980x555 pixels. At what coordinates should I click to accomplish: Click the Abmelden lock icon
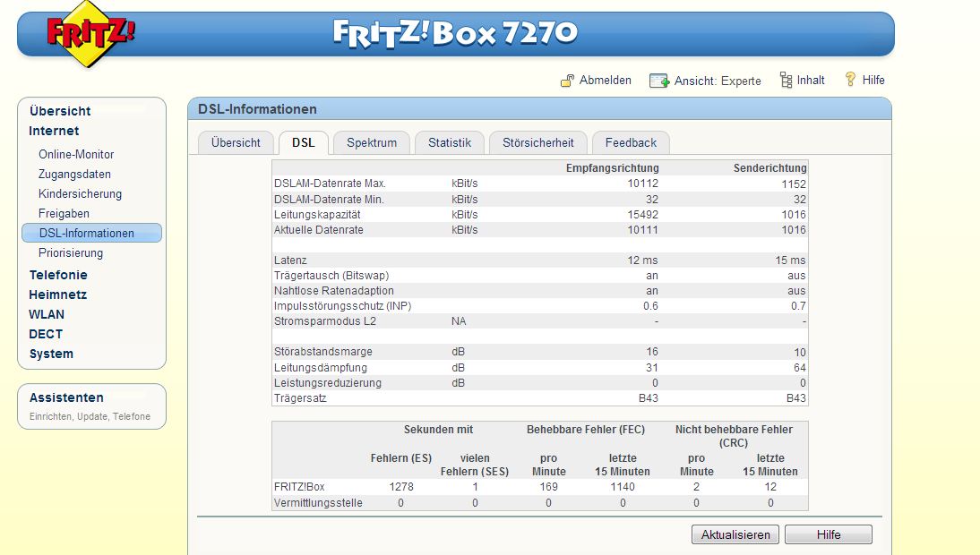coord(567,81)
